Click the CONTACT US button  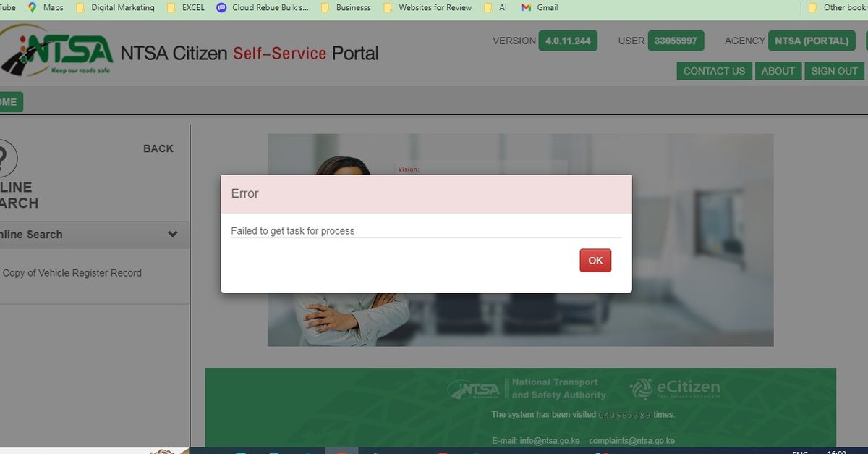click(714, 71)
